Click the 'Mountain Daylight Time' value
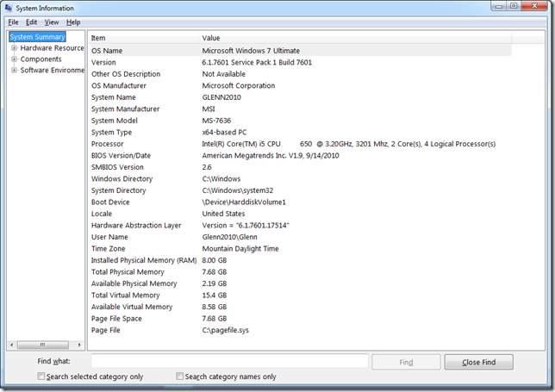 pos(240,249)
